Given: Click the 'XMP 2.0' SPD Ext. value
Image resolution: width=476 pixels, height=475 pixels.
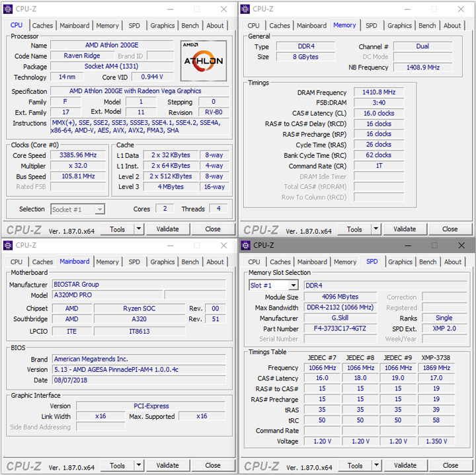Looking at the screenshot, I should click(x=444, y=329).
